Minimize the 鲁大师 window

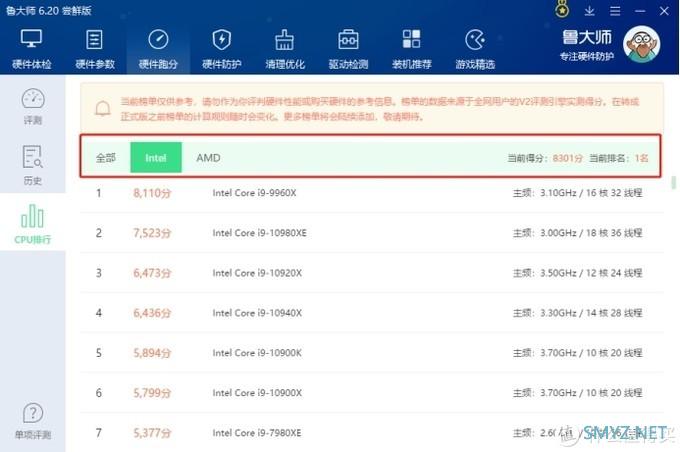click(x=640, y=11)
